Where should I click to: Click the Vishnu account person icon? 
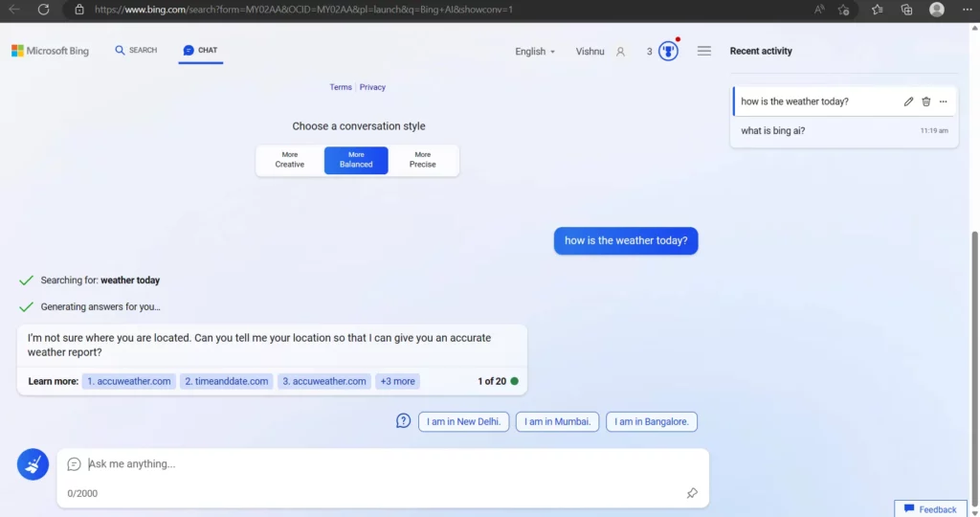620,52
